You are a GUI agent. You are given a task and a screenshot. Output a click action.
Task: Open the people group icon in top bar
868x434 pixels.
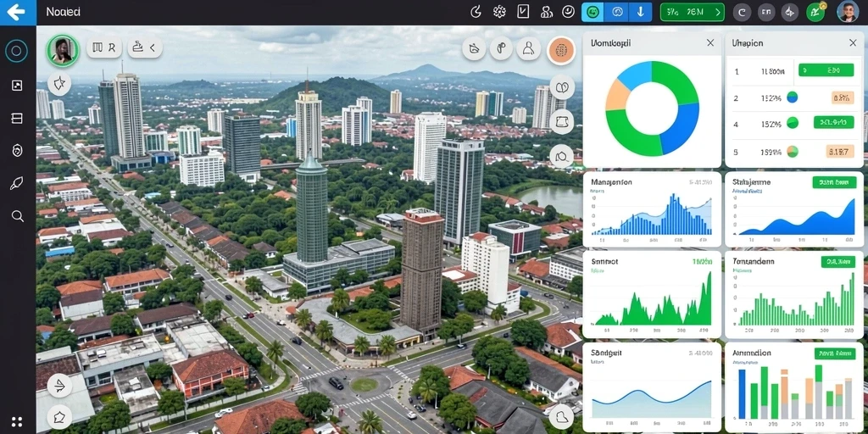[x=547, y=12]
